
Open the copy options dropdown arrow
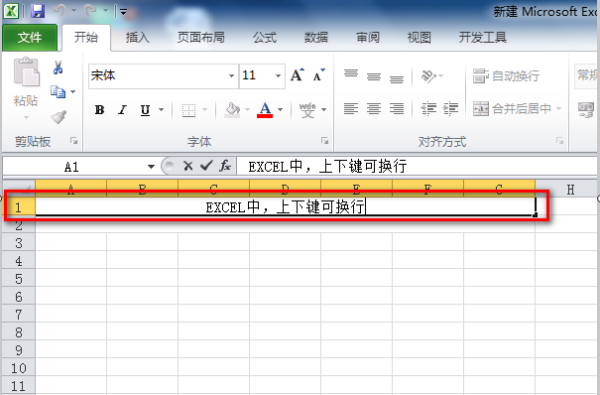tap(73, 92)
